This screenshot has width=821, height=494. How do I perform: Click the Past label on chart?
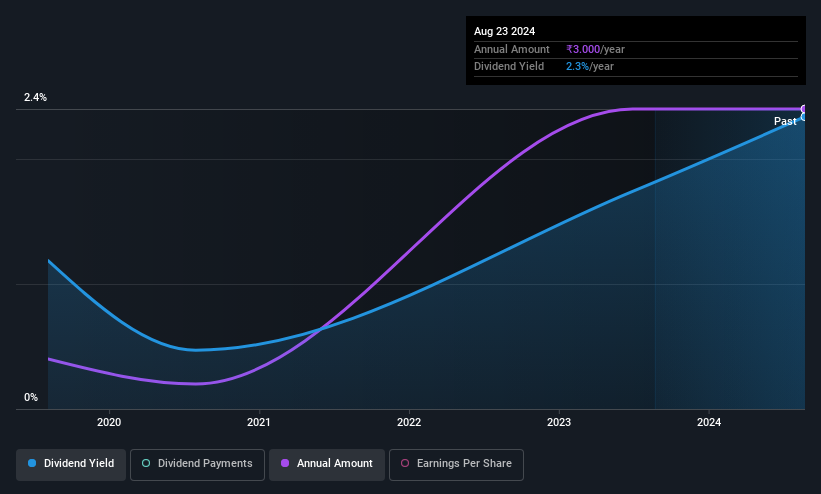click(785, 122)
